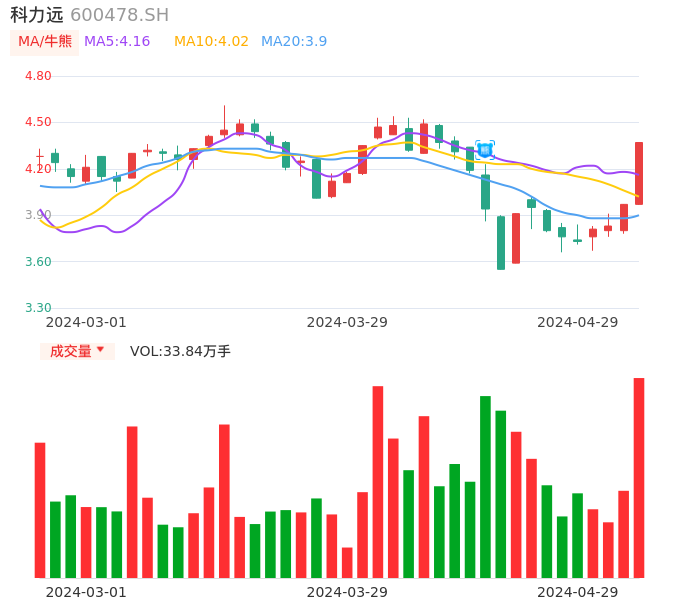Click the 4.20 price axis label
This screenshot has width=686, height=606.
[x=38, y=169]
